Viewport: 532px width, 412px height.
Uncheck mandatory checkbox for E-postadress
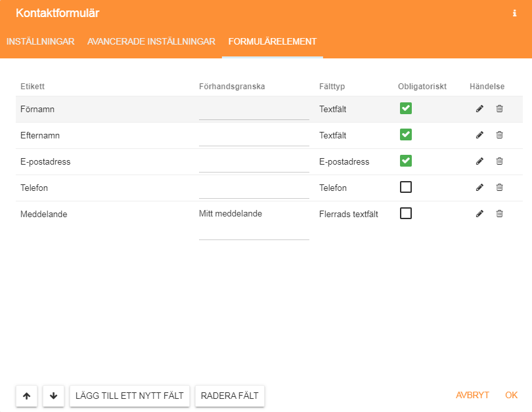tap(406, 161)
